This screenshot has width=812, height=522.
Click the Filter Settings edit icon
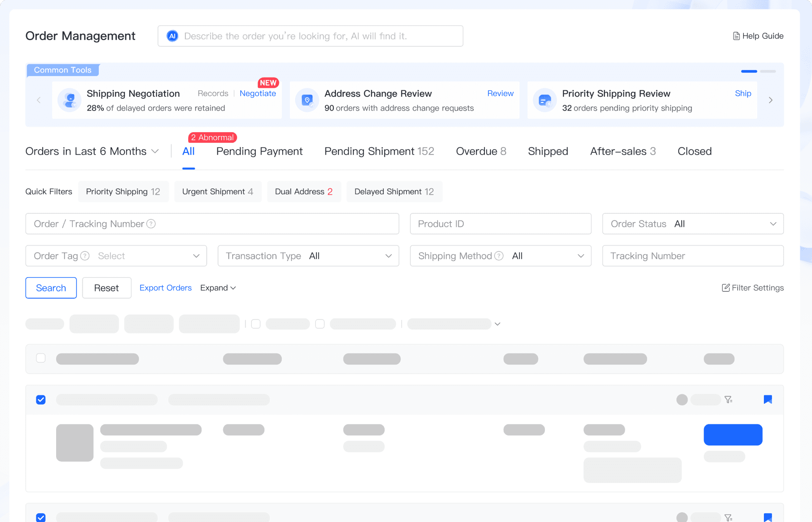pos(725,288)
